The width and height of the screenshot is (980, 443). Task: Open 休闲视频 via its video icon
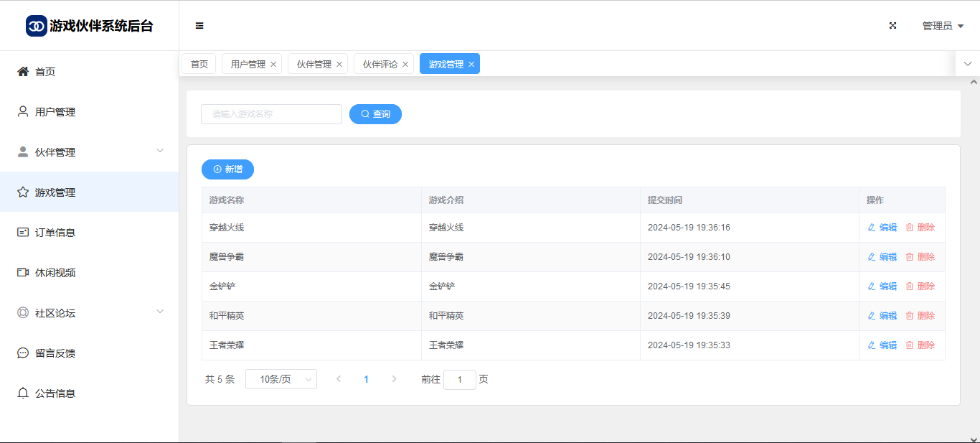pos(23,273)
